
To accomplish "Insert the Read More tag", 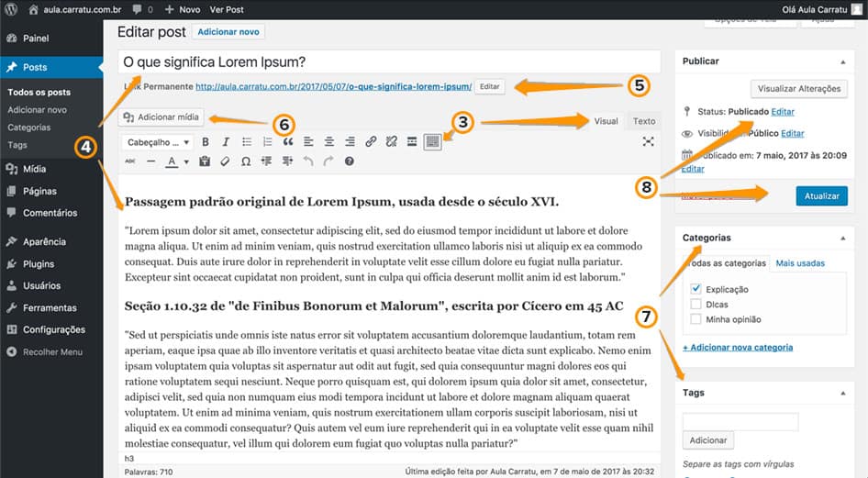I will tap(412, 142).
